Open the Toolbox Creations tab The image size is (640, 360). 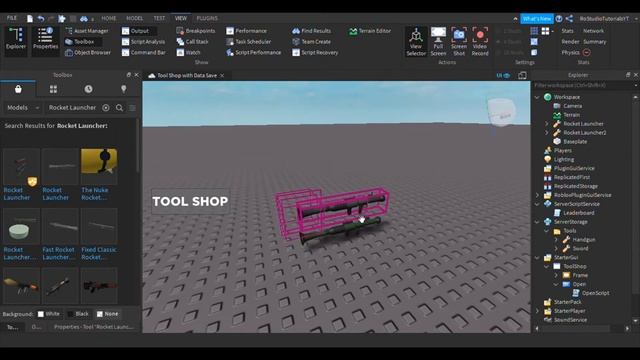point(124,89)
